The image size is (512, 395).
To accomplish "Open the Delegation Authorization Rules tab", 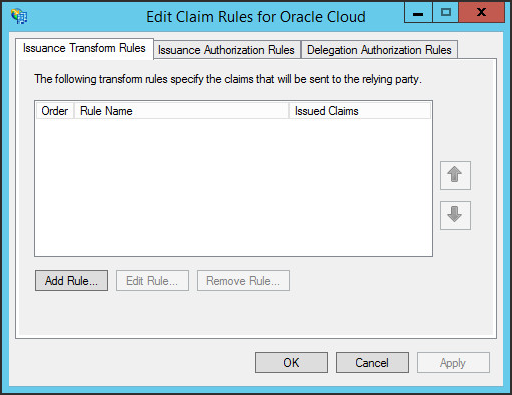I will click(x=379, y=50).
